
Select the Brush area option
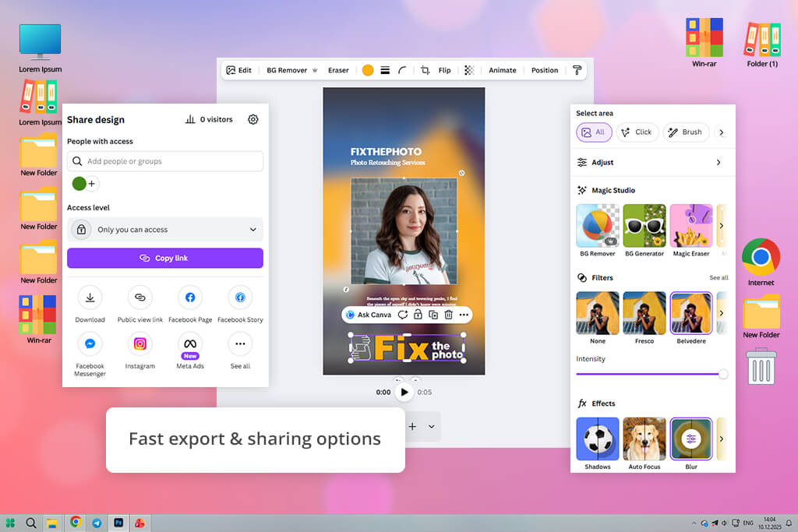(x=686, y=132)
